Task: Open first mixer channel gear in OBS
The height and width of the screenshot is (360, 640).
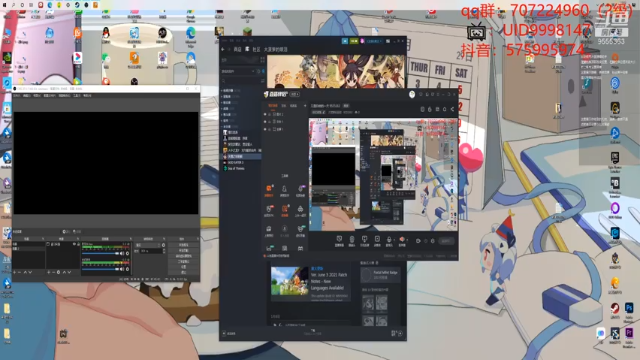Action: (127, 253)
